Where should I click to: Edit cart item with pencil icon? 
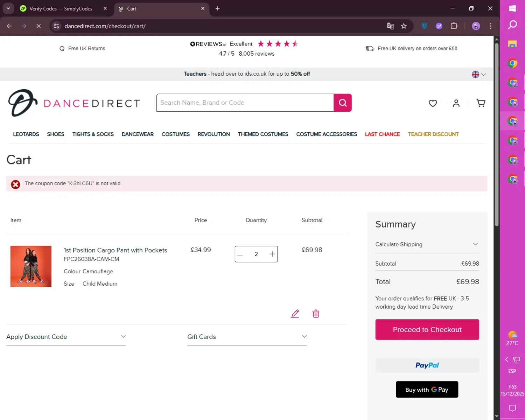click(x=295, y=314)
